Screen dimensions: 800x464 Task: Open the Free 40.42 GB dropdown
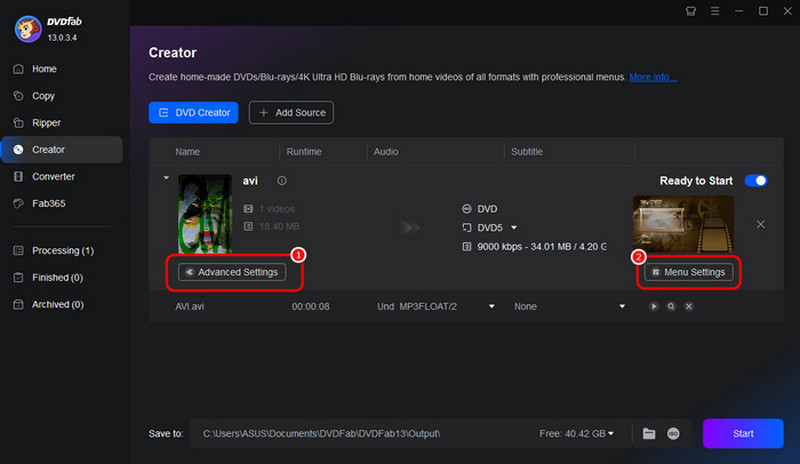pyautogui.click(x=577, y=433)
